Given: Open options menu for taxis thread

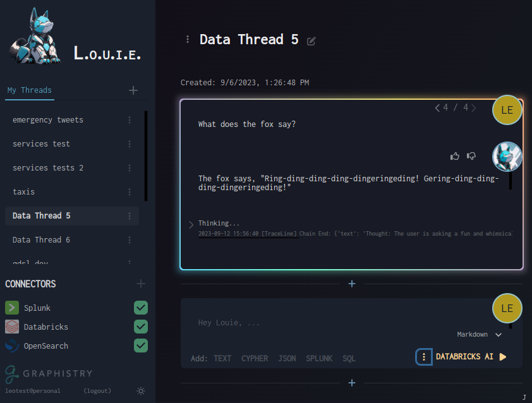Looking at the screenshot, I should (x=130, y=192).
